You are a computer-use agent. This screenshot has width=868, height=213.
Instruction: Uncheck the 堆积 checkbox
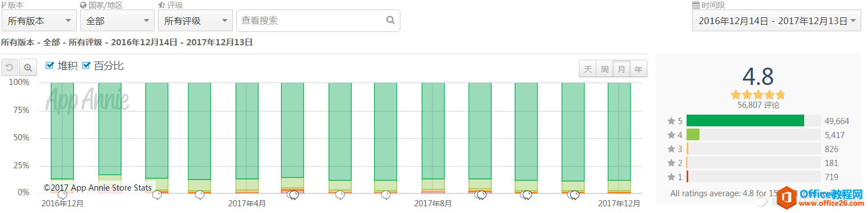coord(49,65)
